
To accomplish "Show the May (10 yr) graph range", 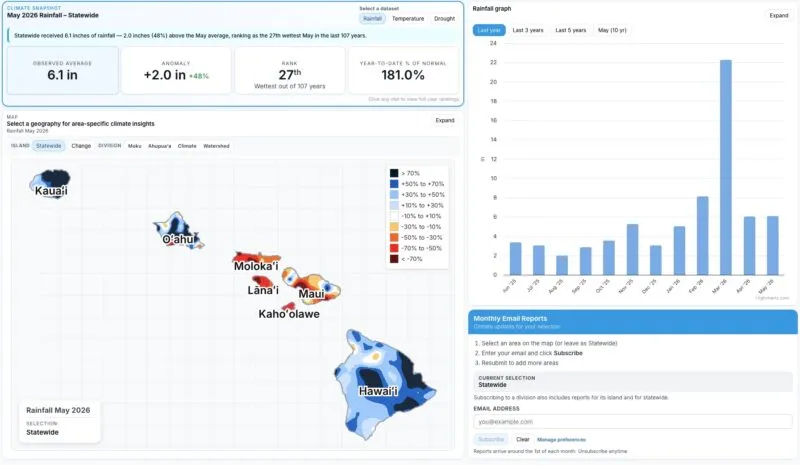I will coord(612,30).
